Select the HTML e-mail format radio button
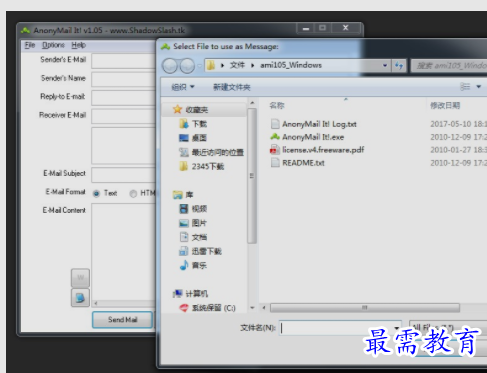Screen dimensions: 487x373 133,193
